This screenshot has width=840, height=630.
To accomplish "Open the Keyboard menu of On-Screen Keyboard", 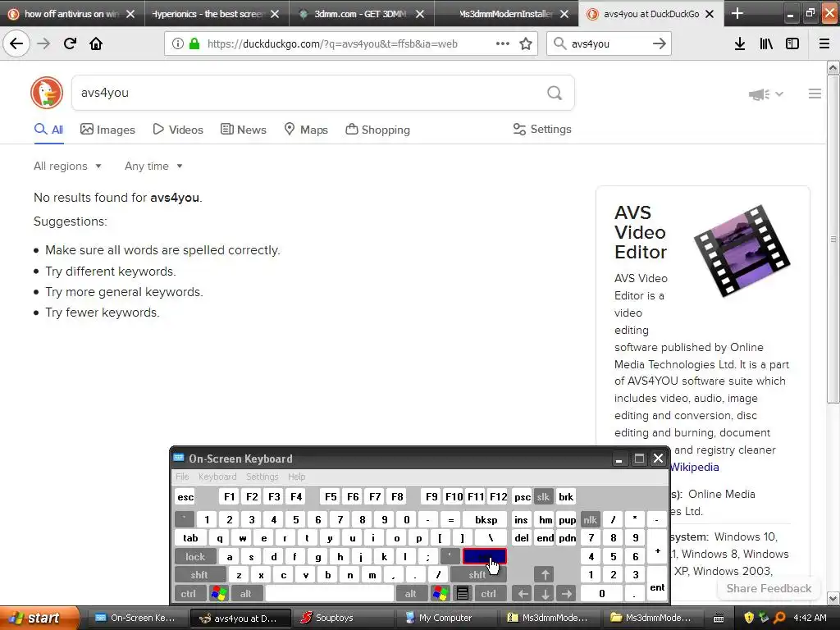I will pyautogui.click(x=217, y=477).
